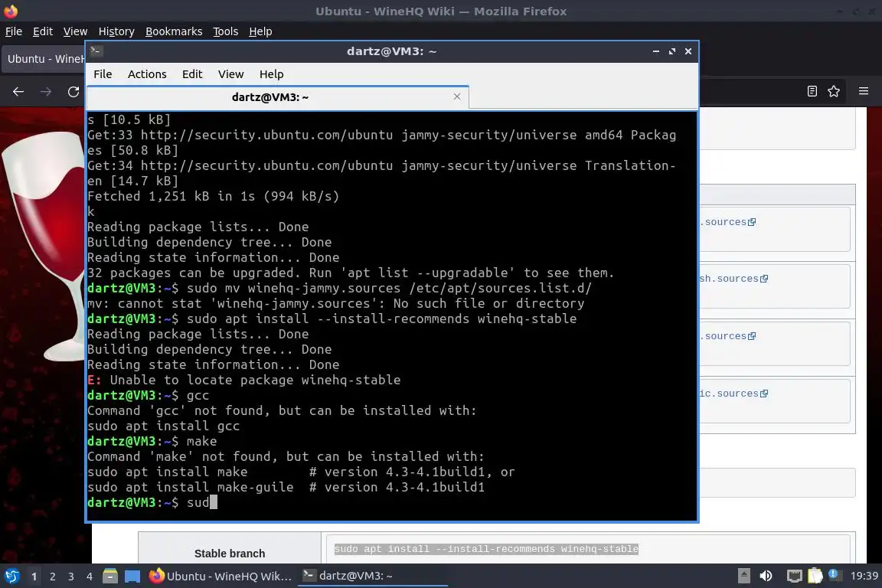Screen dimensions: 882x588
Task: Click the Firefox forward arrow
Action: coord(46,92)
